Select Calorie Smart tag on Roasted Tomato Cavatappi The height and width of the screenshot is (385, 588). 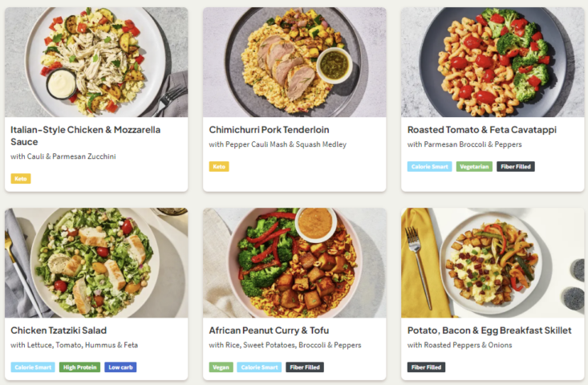coord(430,167)
